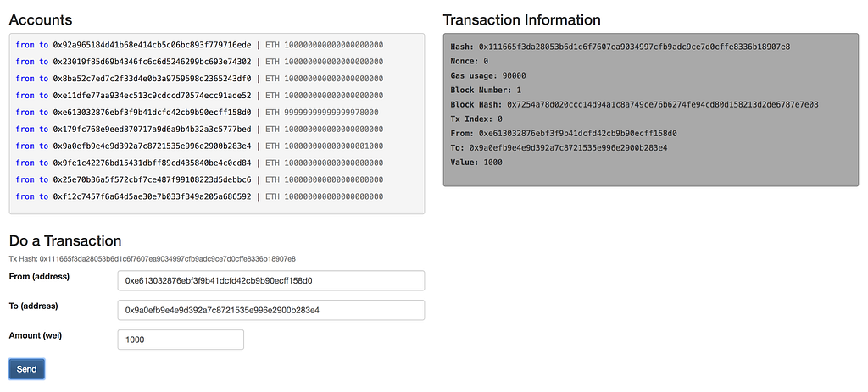868x392 pixels.
Task: Click the Accounts heading
Action: click(x=41, y=20)
